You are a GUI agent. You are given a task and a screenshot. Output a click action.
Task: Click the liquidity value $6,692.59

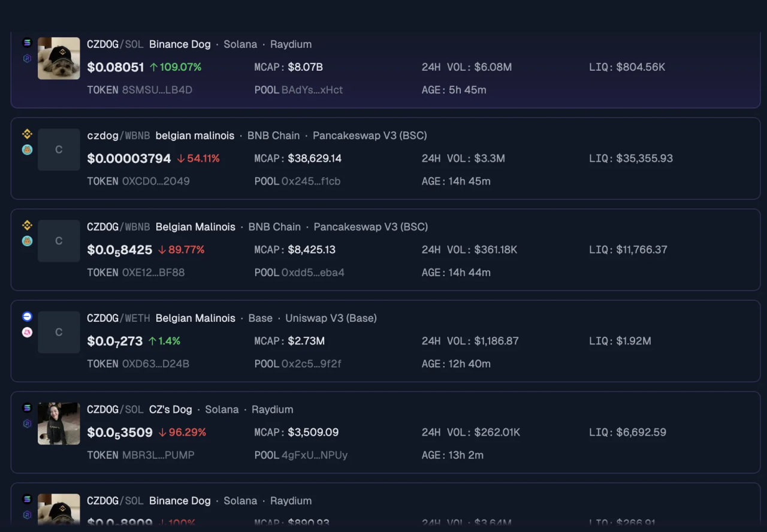642,433
